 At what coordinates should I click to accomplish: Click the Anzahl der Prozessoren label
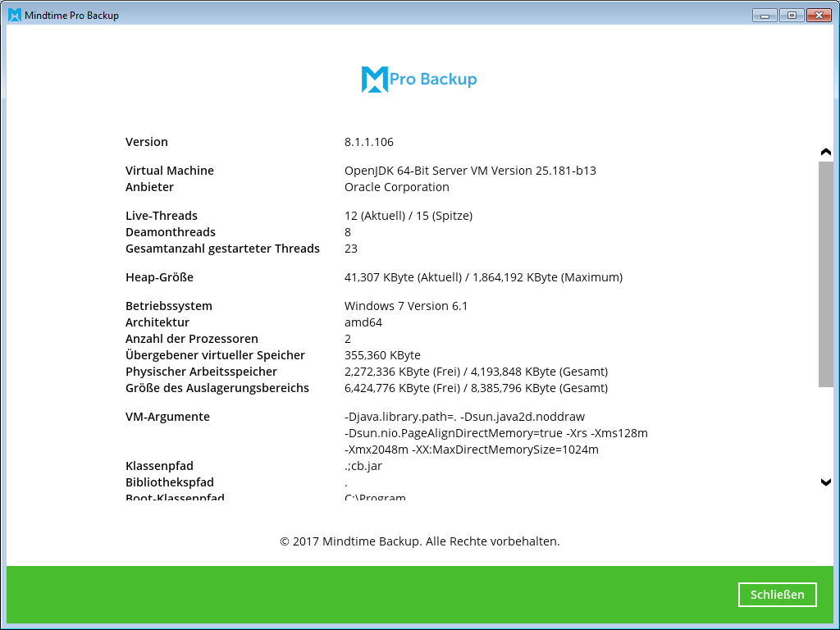(191, 339)
